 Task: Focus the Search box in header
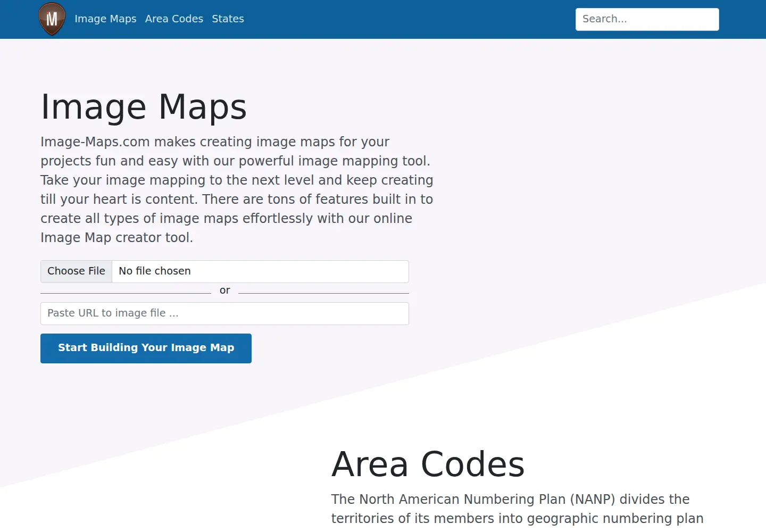(647, 19)
